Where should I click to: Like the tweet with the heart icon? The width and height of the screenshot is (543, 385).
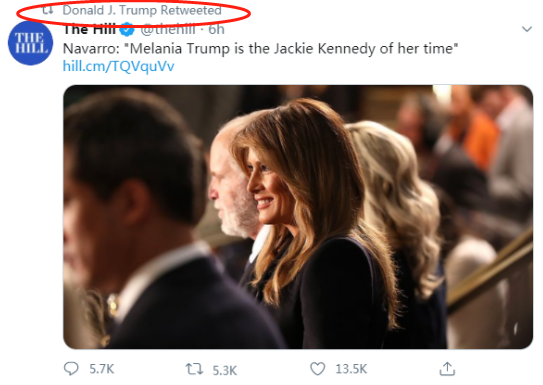(317, 369)
